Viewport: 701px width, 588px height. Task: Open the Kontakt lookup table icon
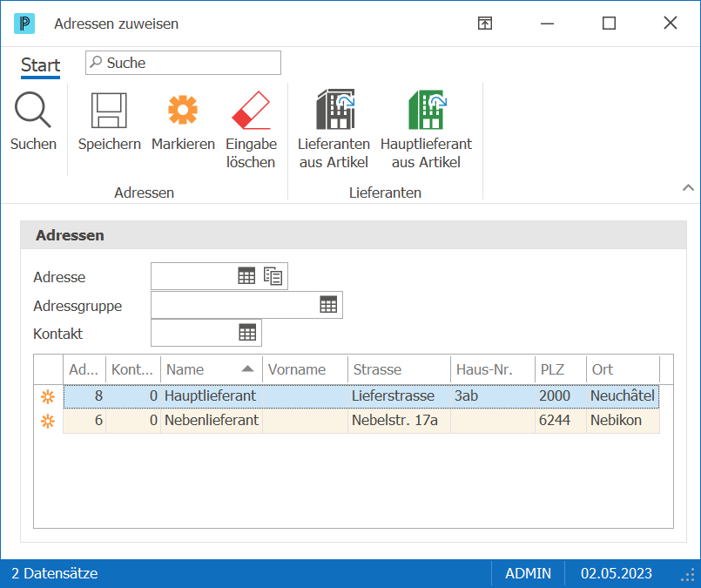[247, 332]
